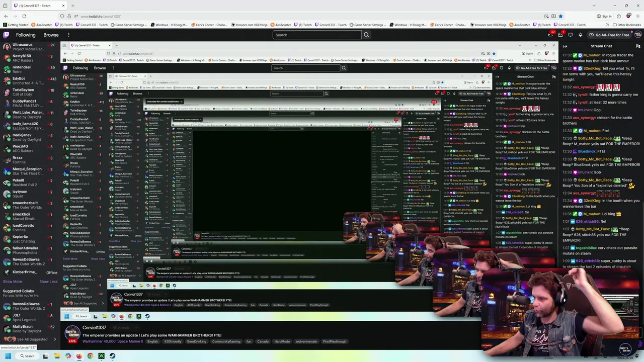Screen dimensions: 644x362
Task: Click the blue bookmark star in the address bar
Action: [x=560, y=16]
